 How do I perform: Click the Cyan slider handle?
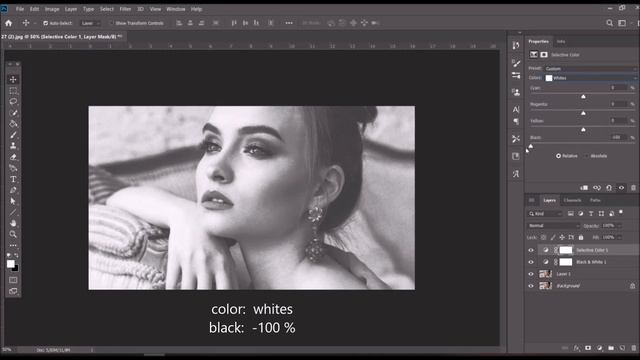pos(583,97)
